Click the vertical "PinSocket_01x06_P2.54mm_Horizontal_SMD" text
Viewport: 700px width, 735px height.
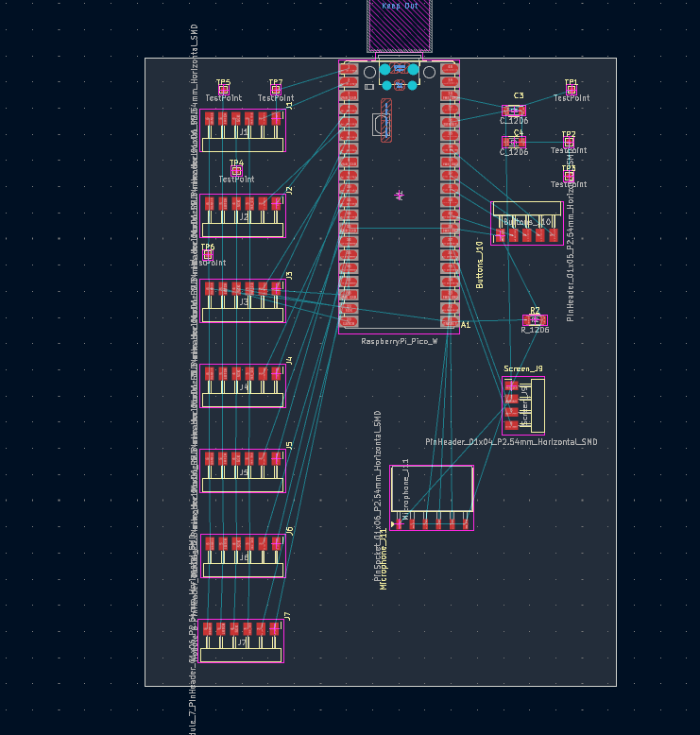(x=378, y=496)
